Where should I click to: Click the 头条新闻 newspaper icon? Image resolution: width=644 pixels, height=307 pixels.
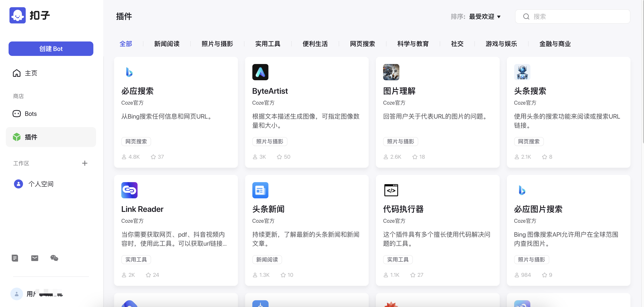tap(260, 190)
